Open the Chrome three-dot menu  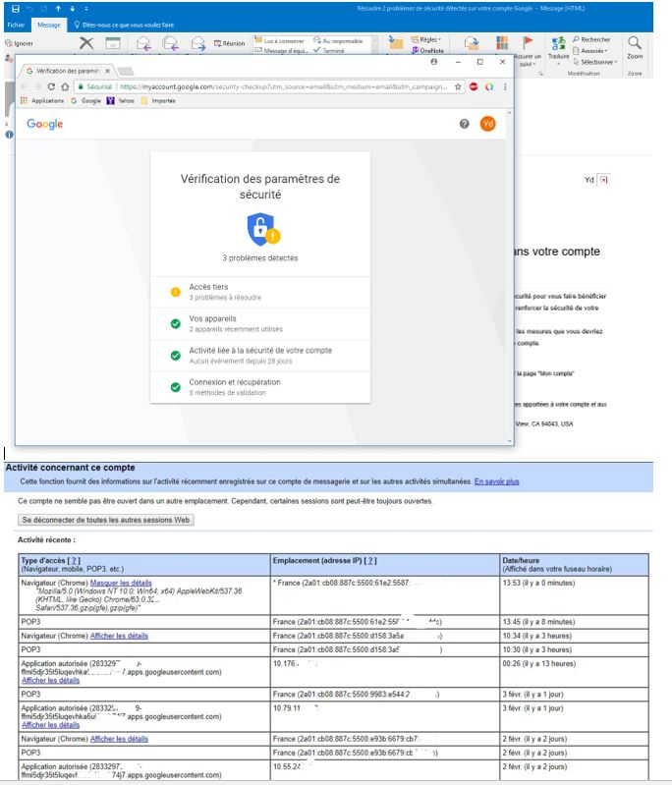coord(505,86)
